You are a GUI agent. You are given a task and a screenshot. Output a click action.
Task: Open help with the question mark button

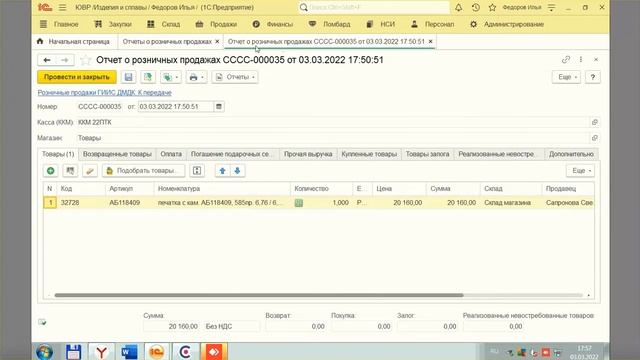tap(593, 77)
